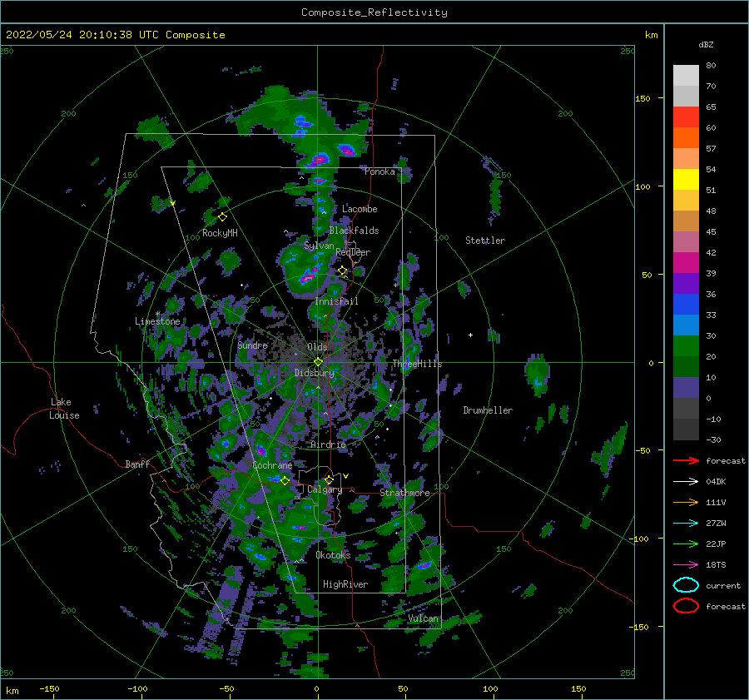Click the Limestone label
Viewport: 749px width, 700px height.
tap(157, 321)
